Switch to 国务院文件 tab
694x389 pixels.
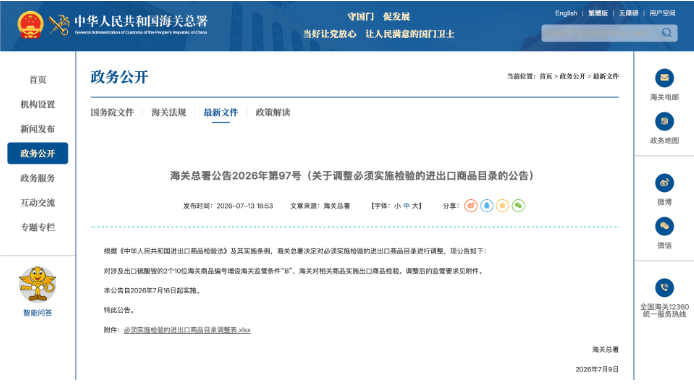(x=112, y=112)
